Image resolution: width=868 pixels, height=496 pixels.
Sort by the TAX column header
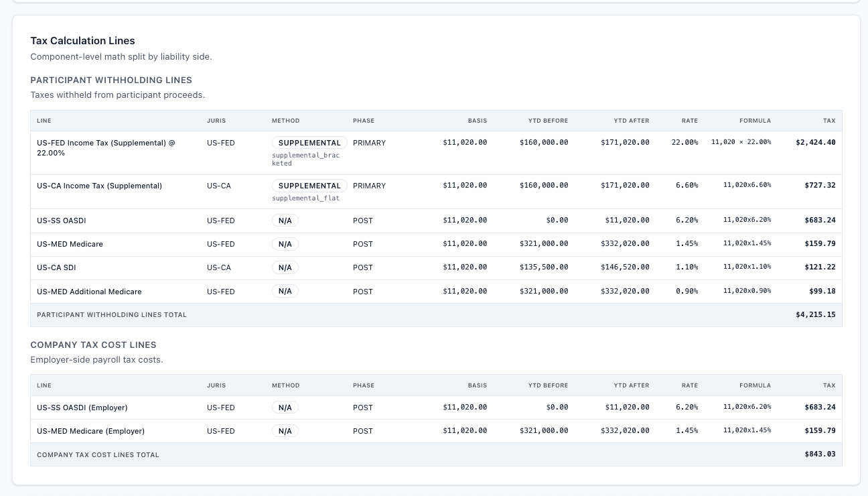(829, 121)
